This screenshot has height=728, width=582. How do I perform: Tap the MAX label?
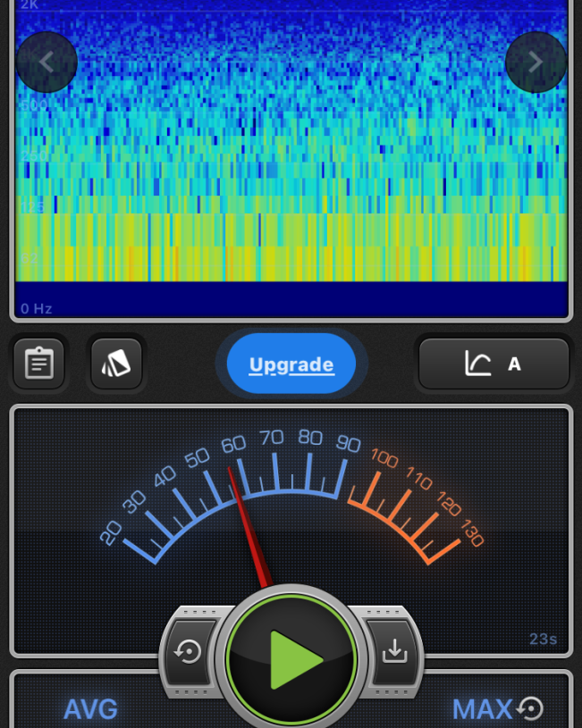pos(482,709)
